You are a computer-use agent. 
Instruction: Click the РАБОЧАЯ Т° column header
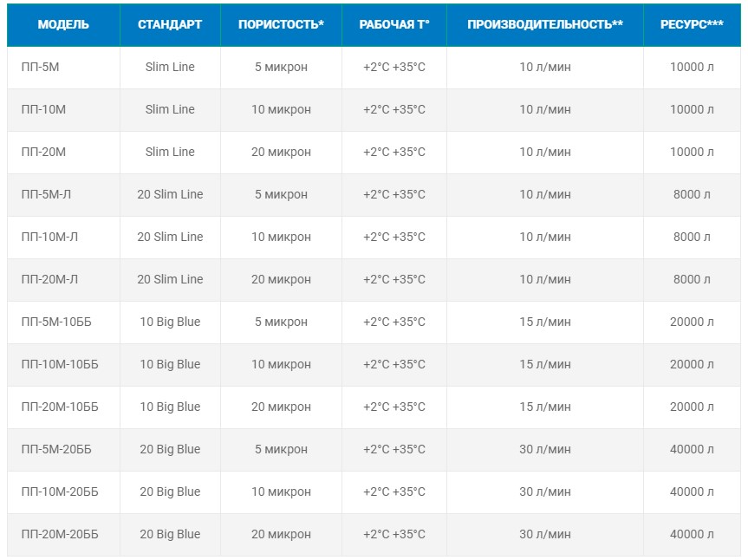pos(394,24)
